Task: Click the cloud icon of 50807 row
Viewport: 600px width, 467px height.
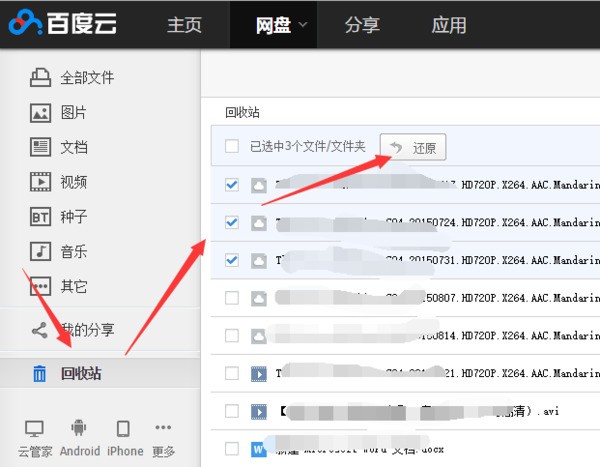Action: (x=259, y=299)
